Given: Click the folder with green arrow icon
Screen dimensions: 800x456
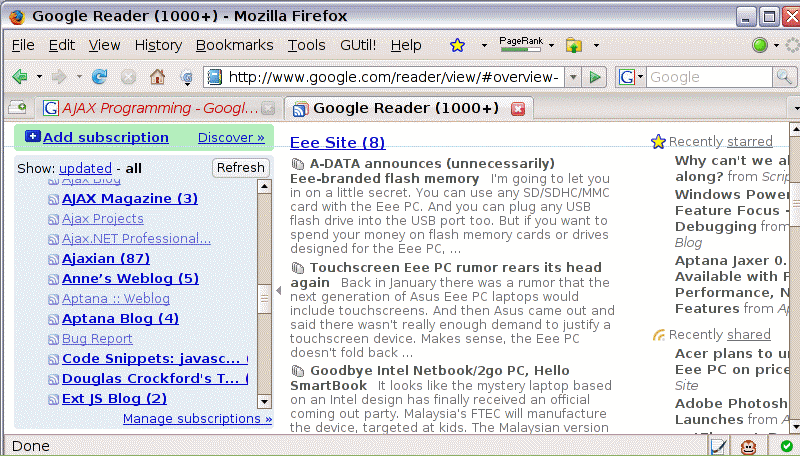Looking at the screenshot, I should pos(574,45).
